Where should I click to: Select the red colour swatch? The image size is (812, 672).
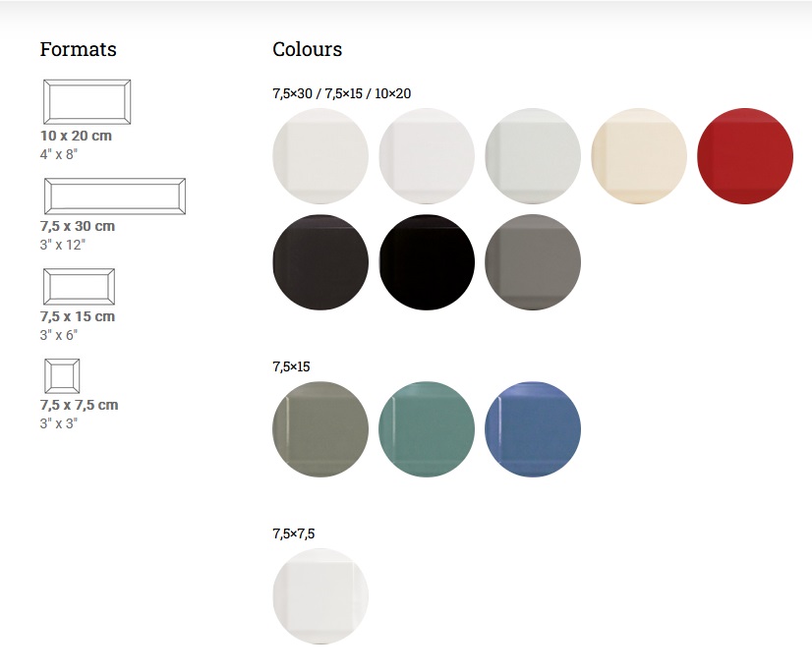745,156
